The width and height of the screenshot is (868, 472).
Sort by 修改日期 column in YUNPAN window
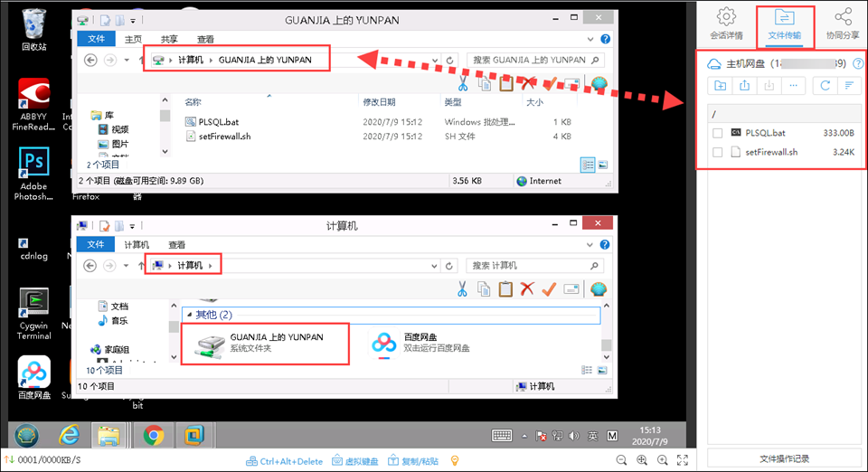(379, 102)
